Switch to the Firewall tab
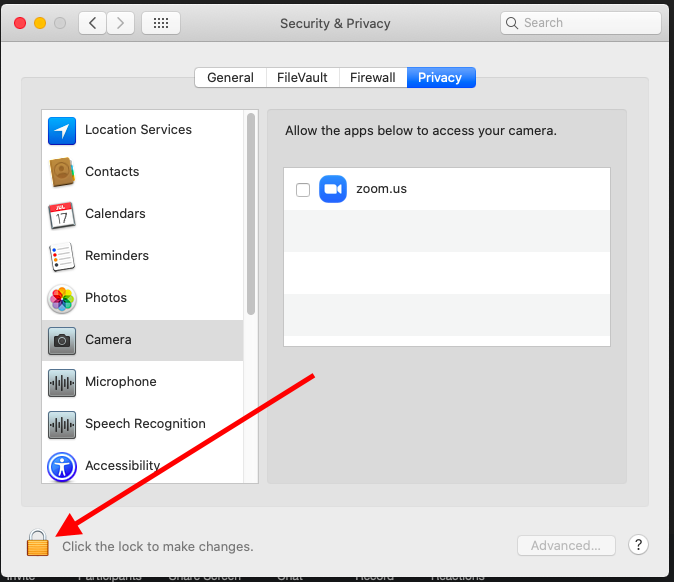674x582 pixels. pos(372,78)
